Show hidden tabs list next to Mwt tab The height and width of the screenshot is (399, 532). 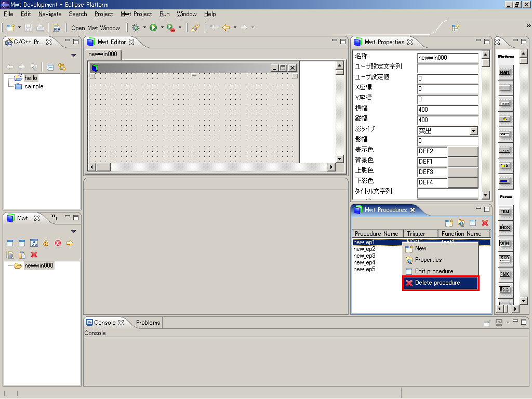54,217
